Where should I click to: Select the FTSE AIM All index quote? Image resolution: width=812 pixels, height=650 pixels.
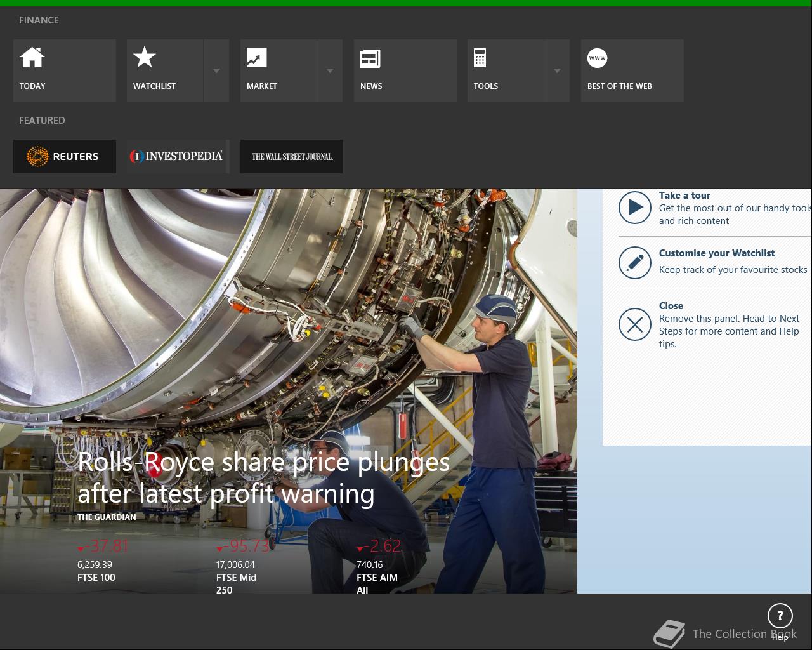tap(379, 567)
